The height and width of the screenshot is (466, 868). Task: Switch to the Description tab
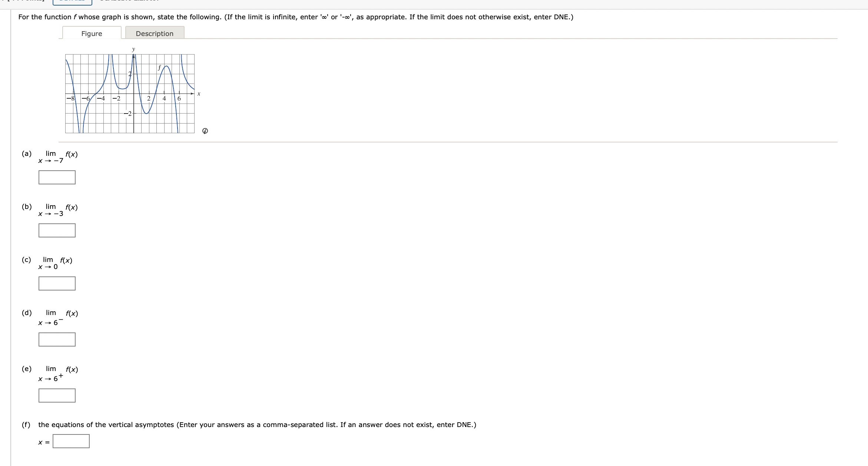155,33
